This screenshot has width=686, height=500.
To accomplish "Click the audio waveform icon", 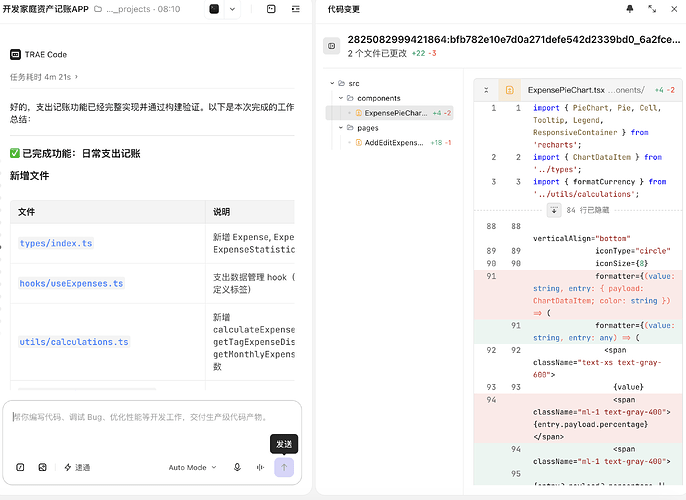I will click(260, 467).
